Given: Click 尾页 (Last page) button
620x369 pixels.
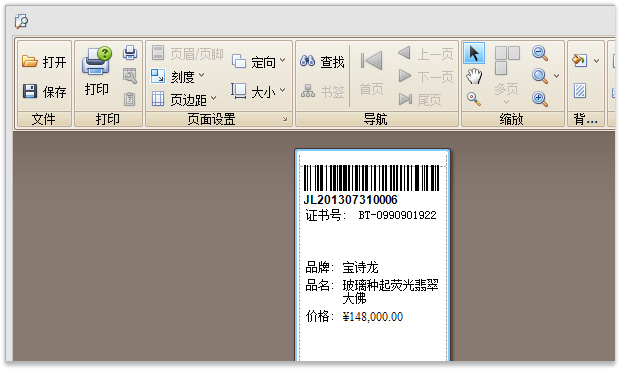Looking at the screenshot, I should click(420, 99).
